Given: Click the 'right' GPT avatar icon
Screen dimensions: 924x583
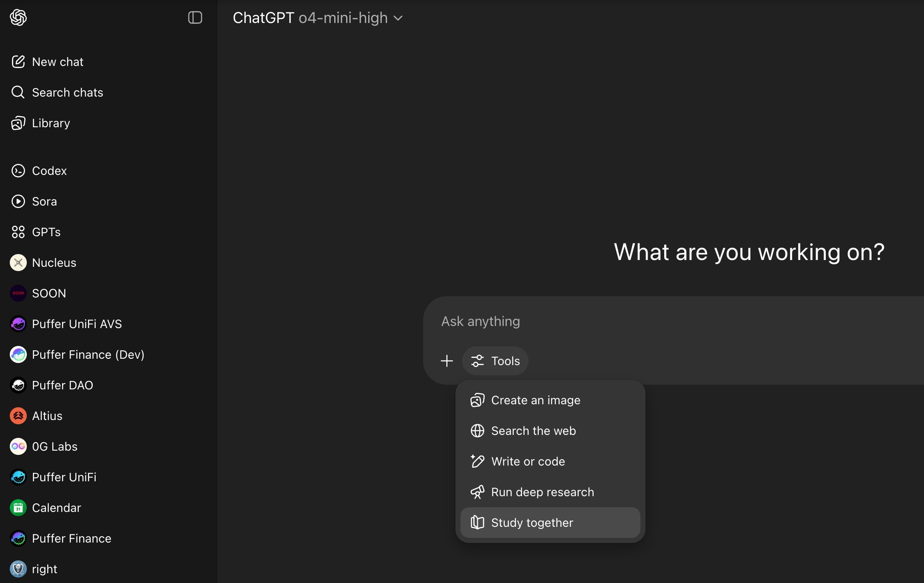Looking at the screenshot, I should 18,569.
